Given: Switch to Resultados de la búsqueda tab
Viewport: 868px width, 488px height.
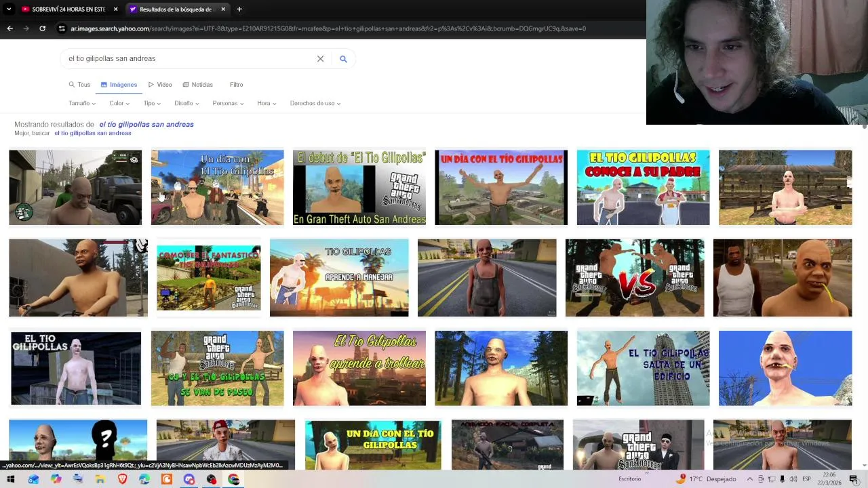Looking at the screenshot, I should [x=176, y=9].
